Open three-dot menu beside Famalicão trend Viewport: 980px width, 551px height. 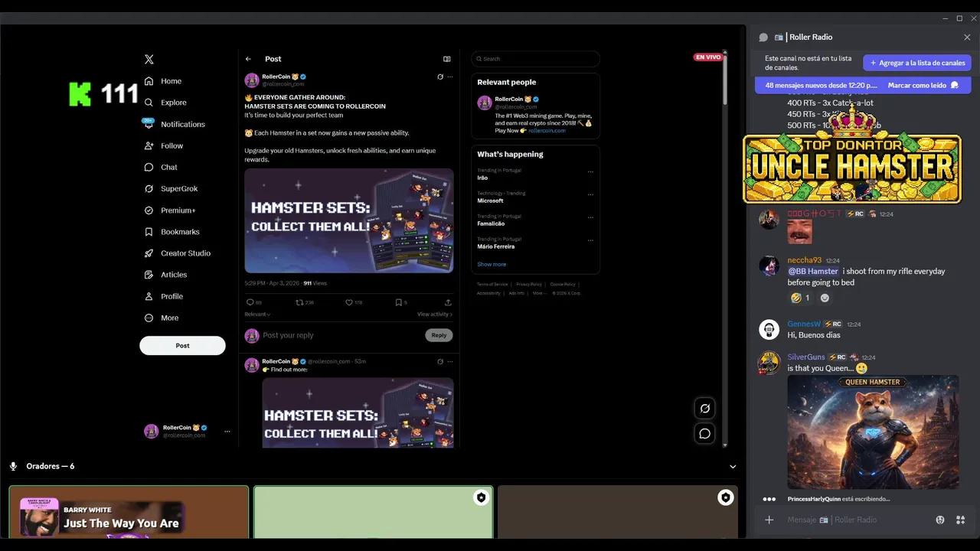pyautogui.click(x=590, y=217)
